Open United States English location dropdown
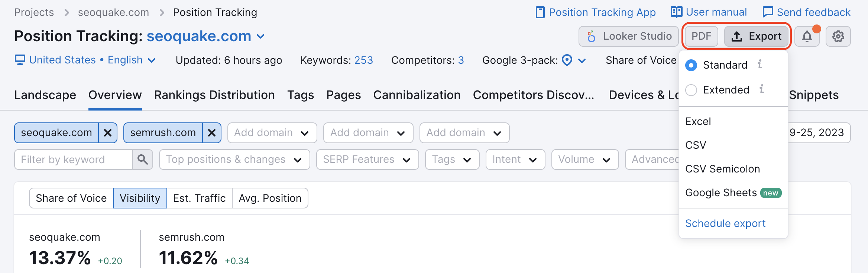Screen dimensions: 868x273 coord(85,60)
